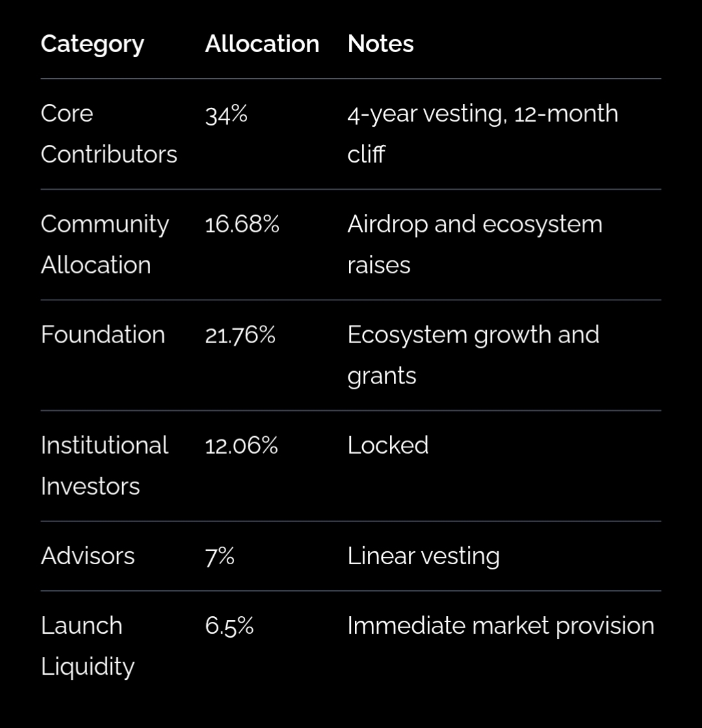The image size is (702, 728).
Task: Click the Immediate market provision note
Action: [500, 626]
